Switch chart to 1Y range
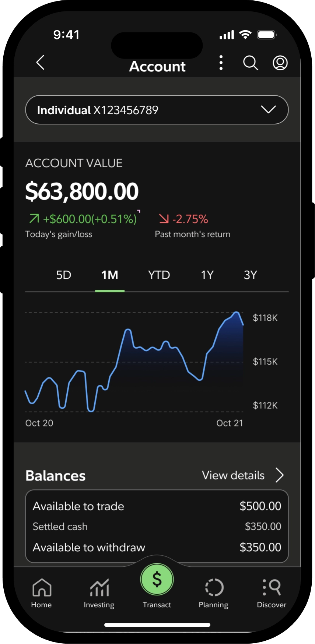 [207, 275]
